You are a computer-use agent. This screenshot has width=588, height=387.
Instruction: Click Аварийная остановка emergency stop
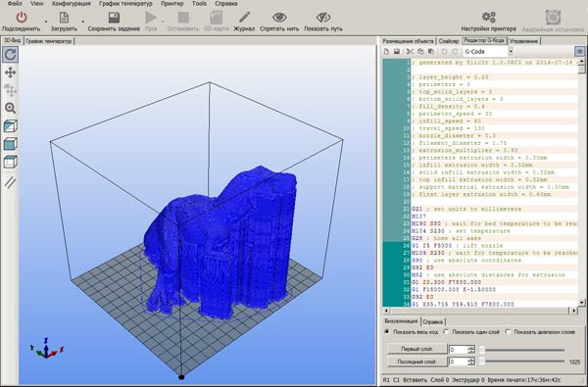(x=553, y=18)
